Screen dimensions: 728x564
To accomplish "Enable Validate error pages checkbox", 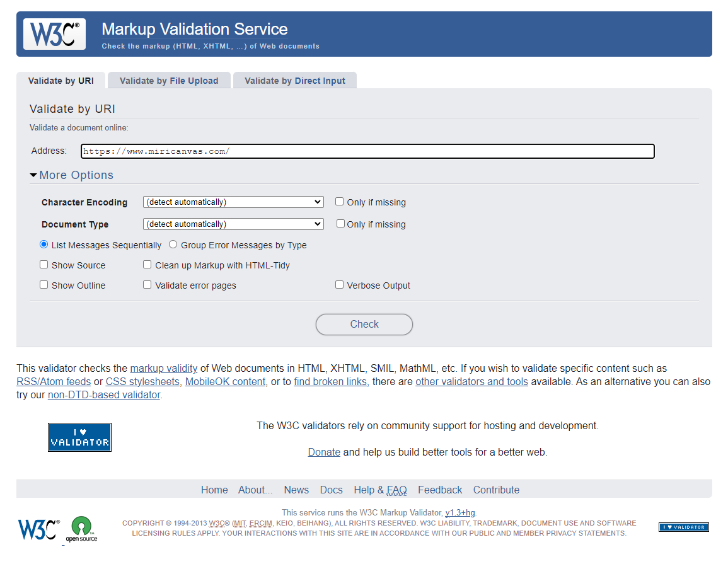I will (147, 285).
